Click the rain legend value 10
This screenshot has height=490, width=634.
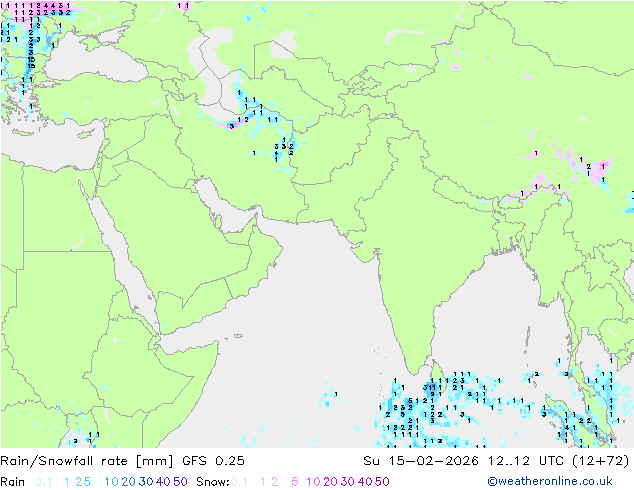111,482
